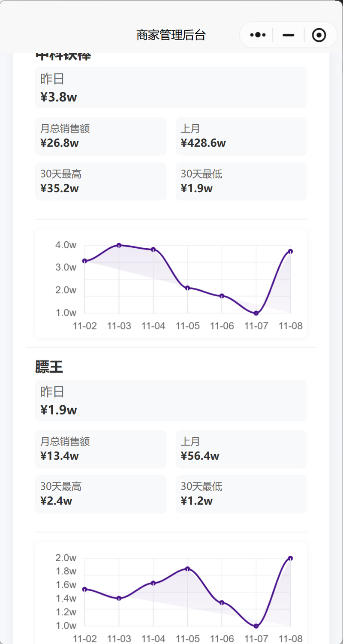
Task: Select the 昨日 ¥3.8w card
Action: tap(171, 88)
